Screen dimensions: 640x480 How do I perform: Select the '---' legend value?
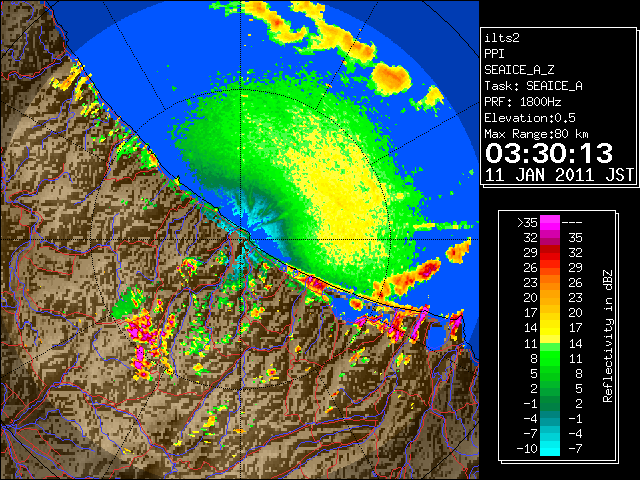pyautogui.click(x=572, y=223)
